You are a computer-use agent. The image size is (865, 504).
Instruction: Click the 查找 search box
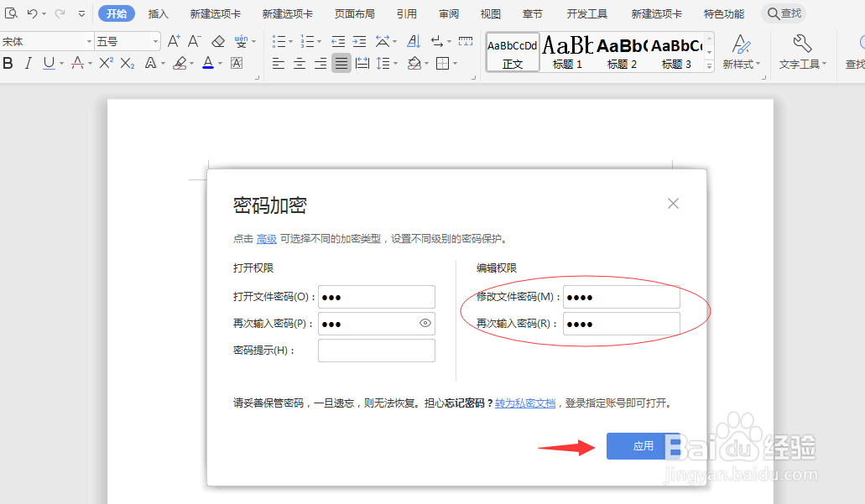pos(784,13)
